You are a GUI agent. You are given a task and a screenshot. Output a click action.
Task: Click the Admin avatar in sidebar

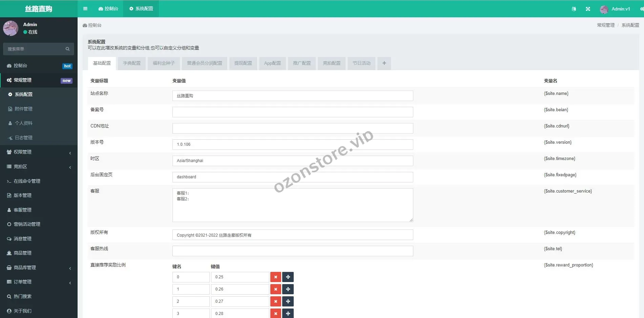[11, 28]
